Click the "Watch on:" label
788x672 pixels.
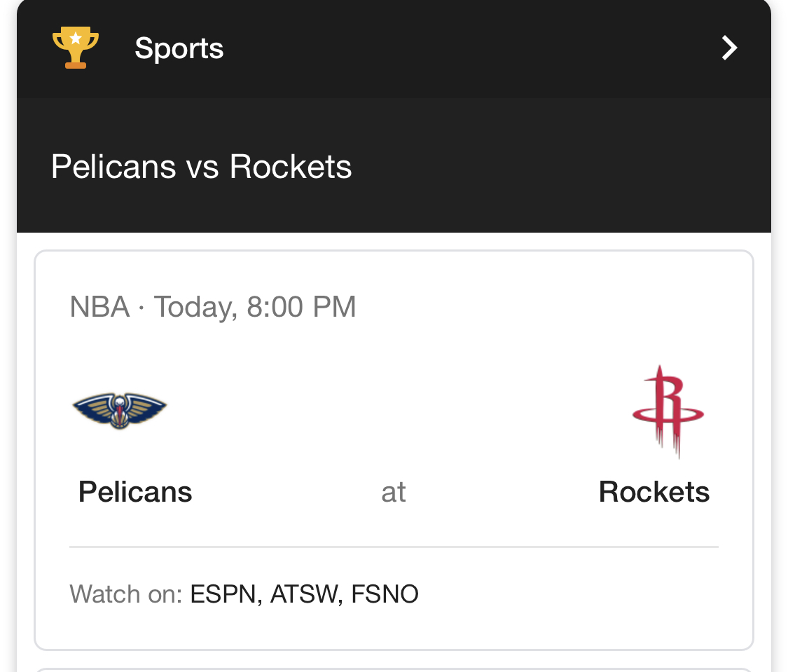click(x=126, y=594)
